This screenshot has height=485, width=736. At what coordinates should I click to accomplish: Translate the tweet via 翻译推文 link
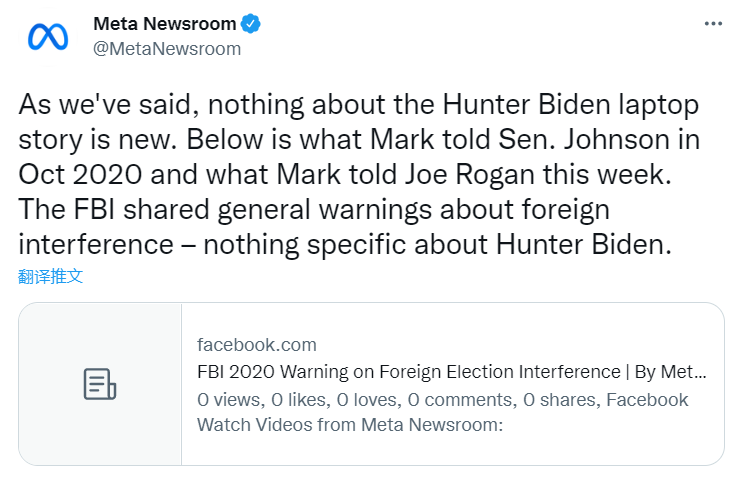[51, 276]
